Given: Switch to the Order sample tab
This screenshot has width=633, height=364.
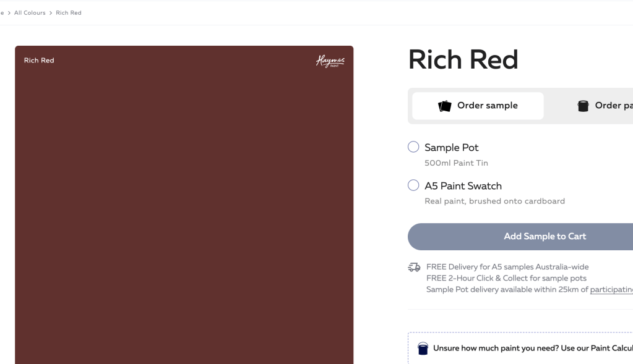Looking at the screenshot, I should coord(478,106).
